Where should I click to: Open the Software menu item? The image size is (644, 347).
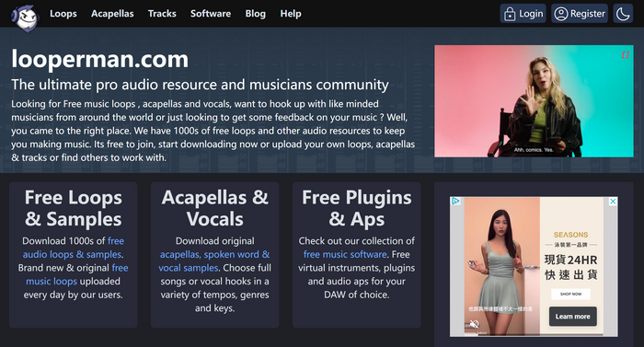211,14
